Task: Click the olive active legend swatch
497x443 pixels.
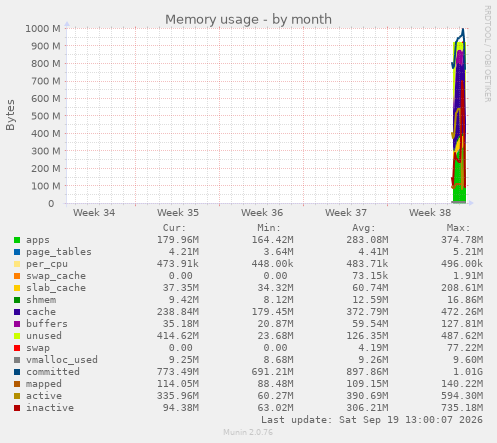Action: (x=17, y=396)
